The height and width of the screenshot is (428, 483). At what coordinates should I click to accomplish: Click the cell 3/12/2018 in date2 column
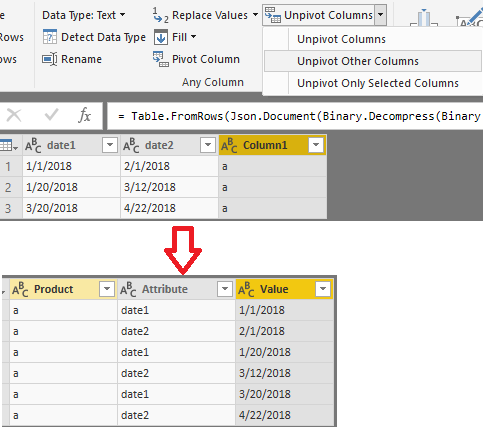pyautogui.click(x=169, y=187)
